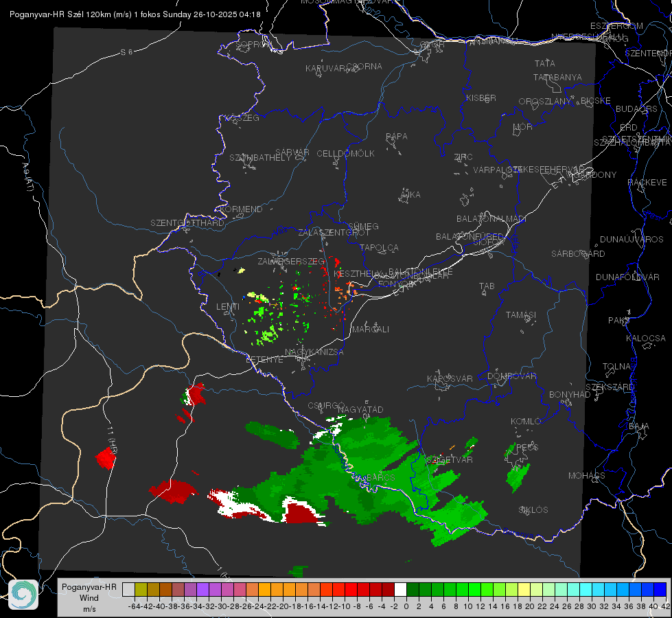
Task: Click the SZENTGOTTHARD city label
Action: (187, 223)
